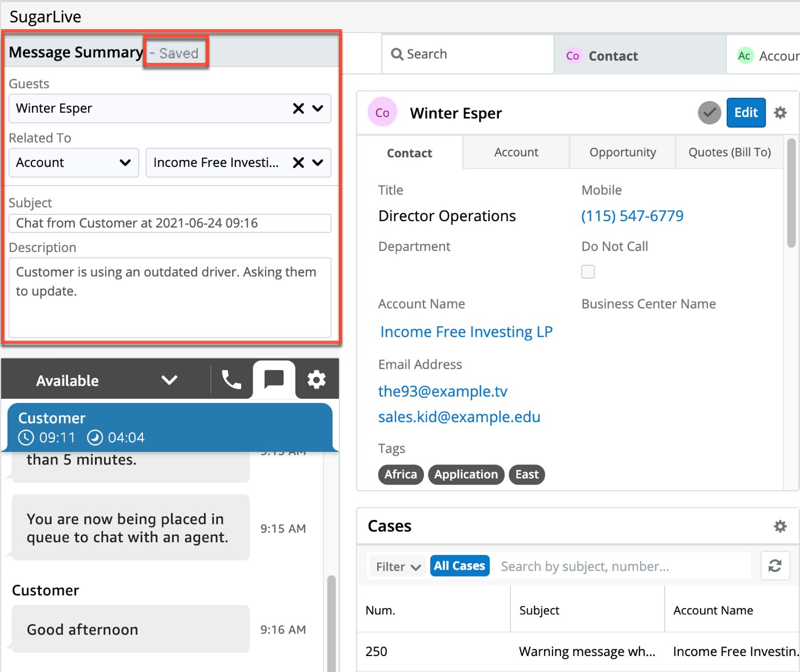Click the gray checkmark status icon
800x672 pixels.
[709, 113]
